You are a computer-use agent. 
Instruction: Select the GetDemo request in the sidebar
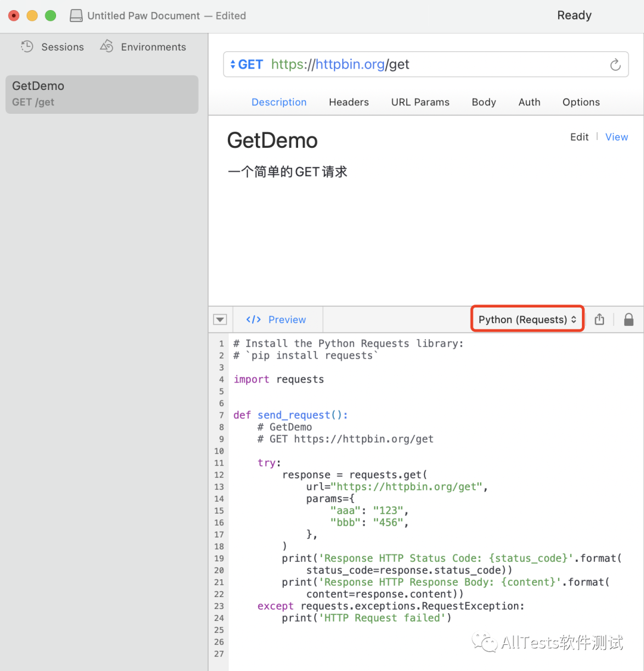coord(101,94)
